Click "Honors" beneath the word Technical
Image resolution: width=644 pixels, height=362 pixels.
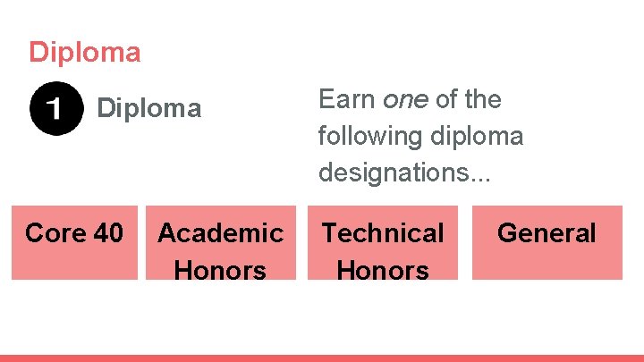[383, 269]
